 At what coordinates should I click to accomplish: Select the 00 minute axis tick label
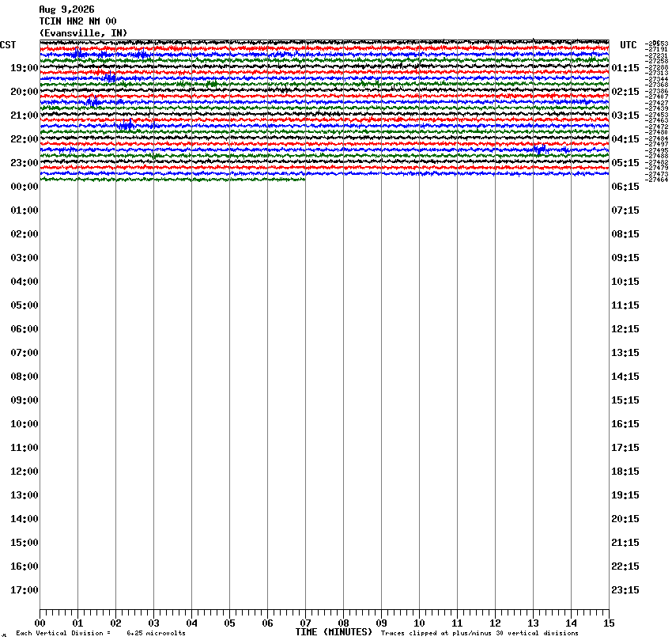(x=40, y=623)
